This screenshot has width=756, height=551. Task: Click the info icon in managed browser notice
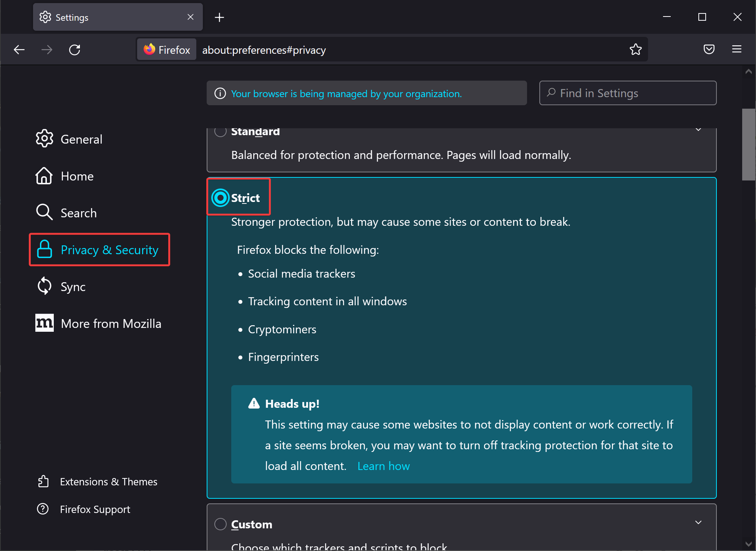click(220, 93)
